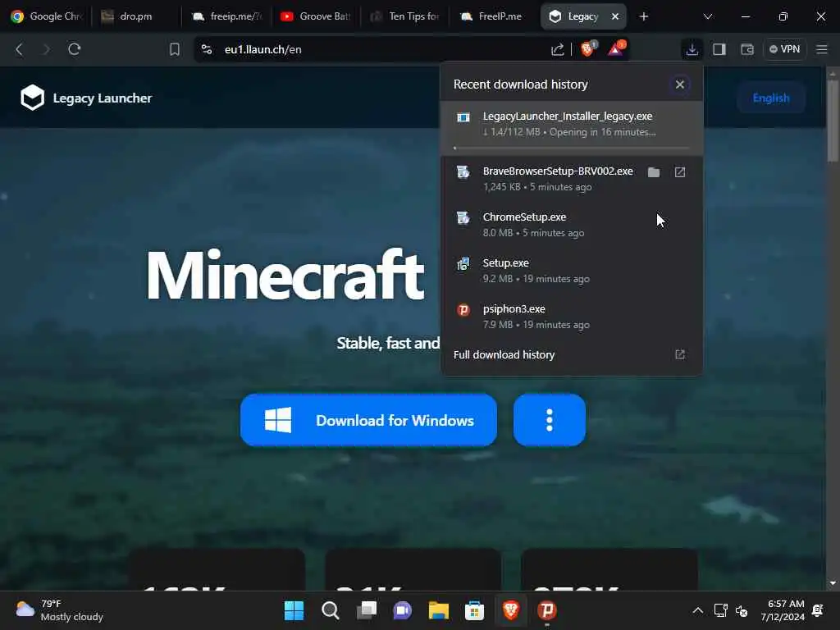This screenshot has width=840, height=630.
Task: Bookmark this page with the bookmark icon
Action: tap(174, 50)
